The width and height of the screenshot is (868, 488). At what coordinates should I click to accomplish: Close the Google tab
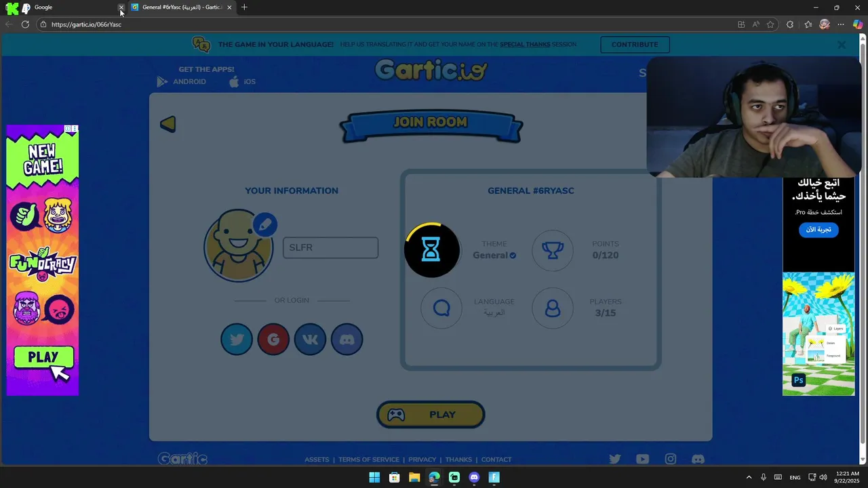(121, 7)
